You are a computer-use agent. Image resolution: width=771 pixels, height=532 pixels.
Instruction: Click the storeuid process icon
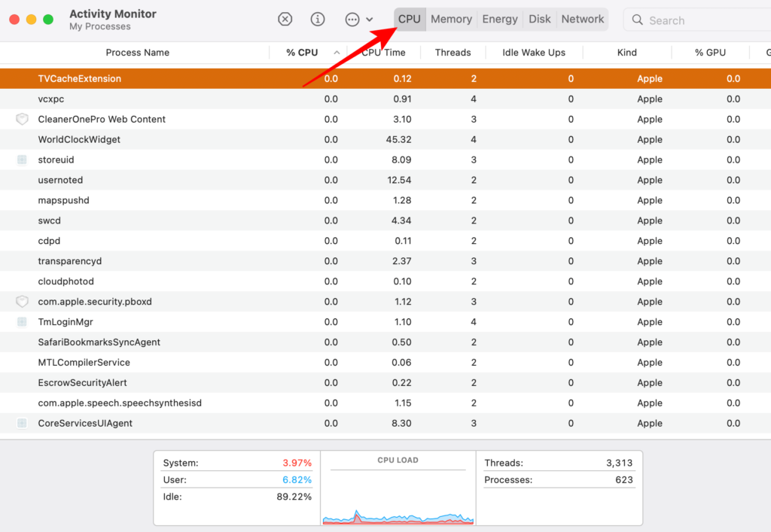[x=22, y=160]
